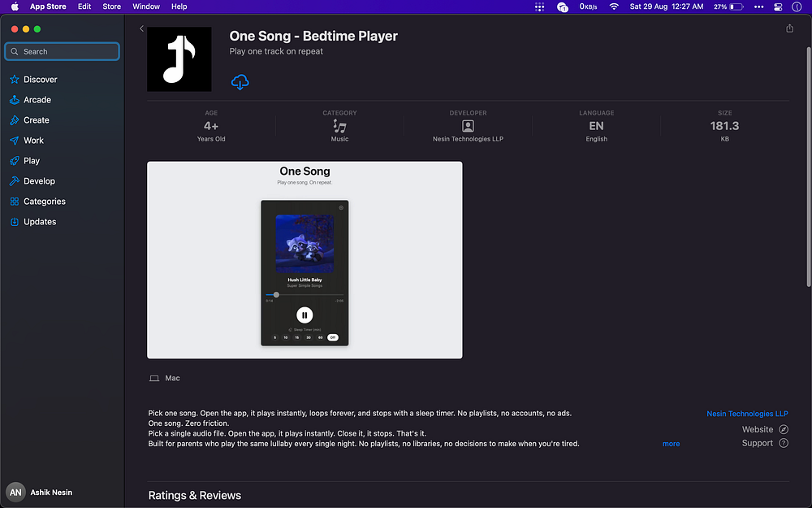Screen dimensions: 812x508
Task: Open the Store menu
Action: coord(111,7)
